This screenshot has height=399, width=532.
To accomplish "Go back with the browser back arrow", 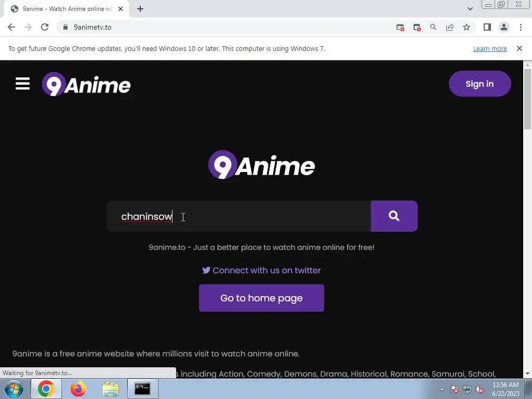I will coord(11,27).
